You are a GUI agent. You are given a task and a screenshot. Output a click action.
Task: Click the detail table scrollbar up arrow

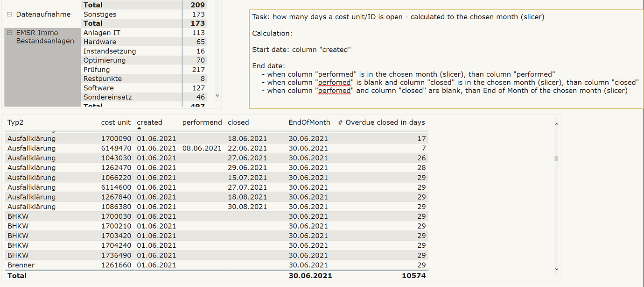556,123
